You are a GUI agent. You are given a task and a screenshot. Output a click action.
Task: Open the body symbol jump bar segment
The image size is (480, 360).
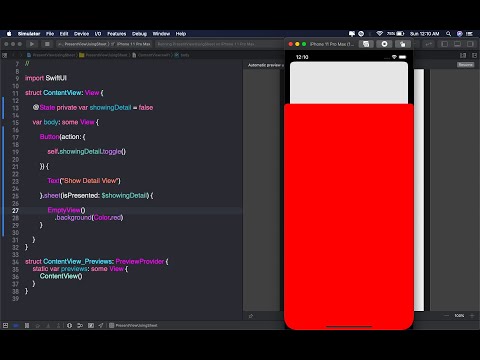click(x=182, y=55)
